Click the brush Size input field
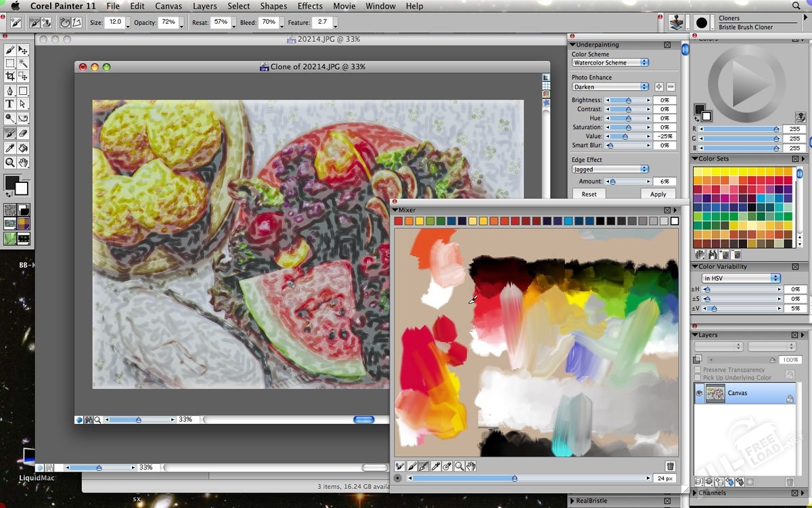 [x=114, y=22]
